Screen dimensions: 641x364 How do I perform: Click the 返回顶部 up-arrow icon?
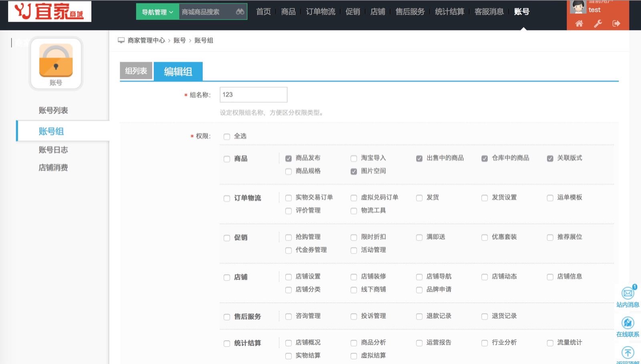pos(627,352)
